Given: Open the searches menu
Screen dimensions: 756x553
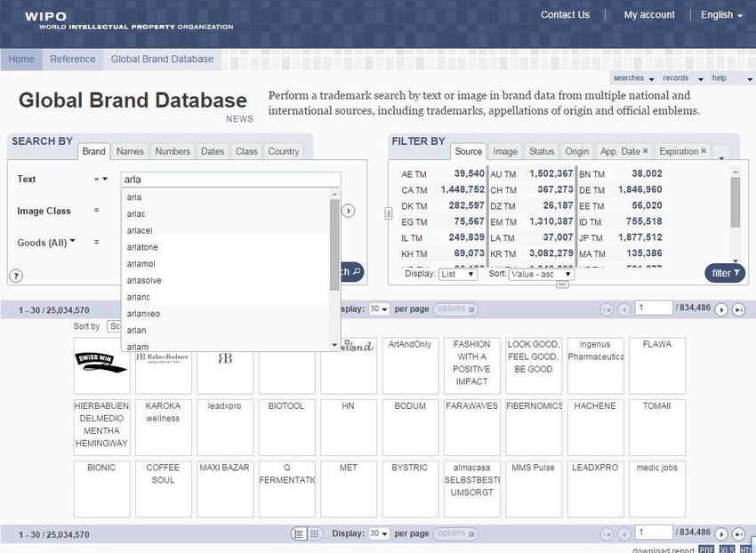Looking at the screenshot, I should pyautogui.click(x=633, y=78).
